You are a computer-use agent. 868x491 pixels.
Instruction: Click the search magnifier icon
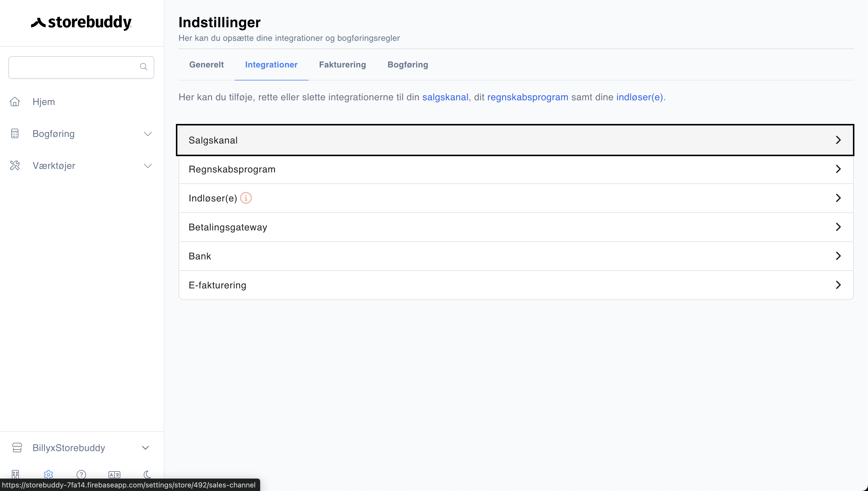coord(144,67)
